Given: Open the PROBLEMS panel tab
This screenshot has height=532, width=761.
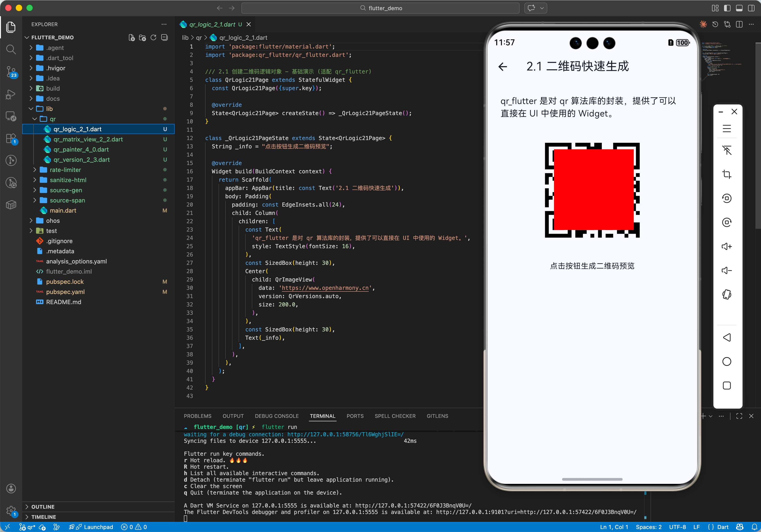Looking at the screenshot, I should pos(198,416).
